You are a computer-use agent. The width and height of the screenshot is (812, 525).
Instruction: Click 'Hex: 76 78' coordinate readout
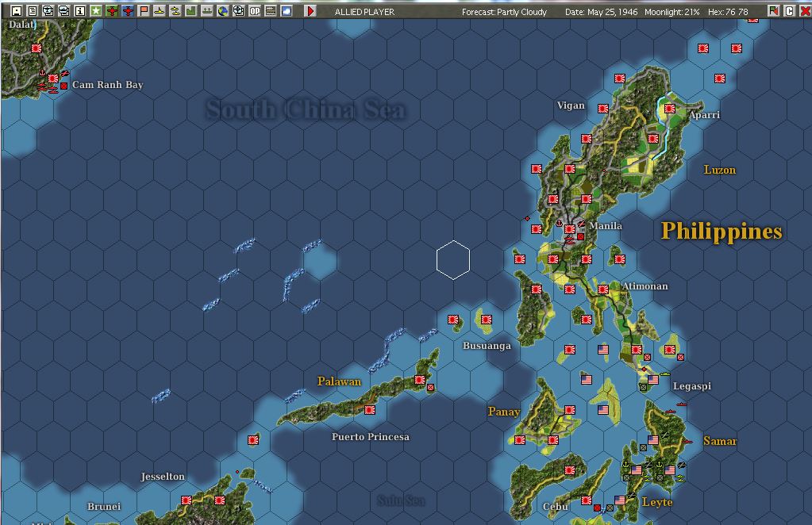coord(728,11)
